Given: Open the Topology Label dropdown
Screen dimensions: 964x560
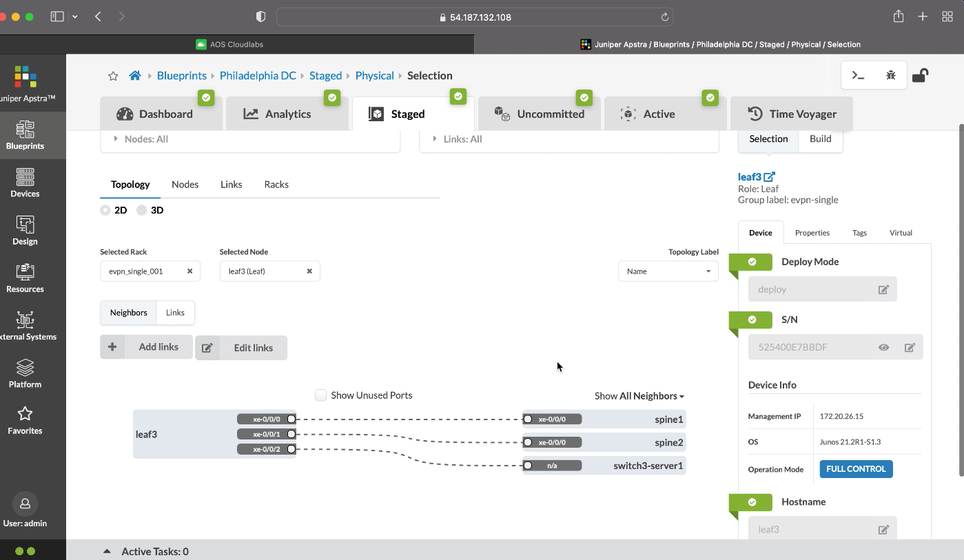Looking at the screenshot, I should (668, 271).
